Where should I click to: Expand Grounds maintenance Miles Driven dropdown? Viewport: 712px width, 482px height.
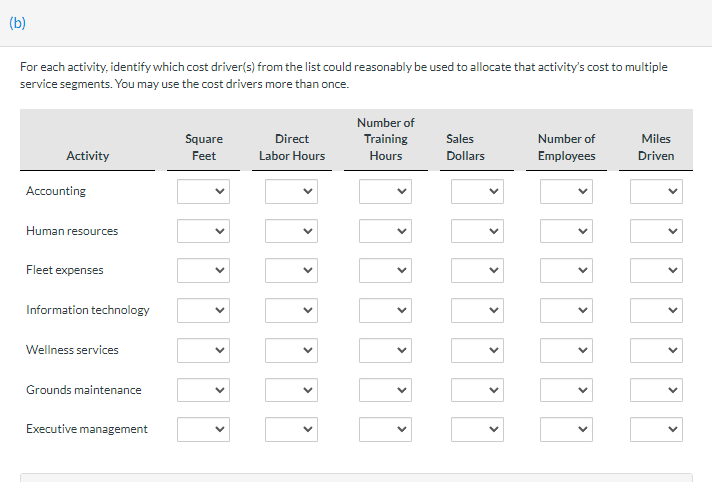[656, 390]
